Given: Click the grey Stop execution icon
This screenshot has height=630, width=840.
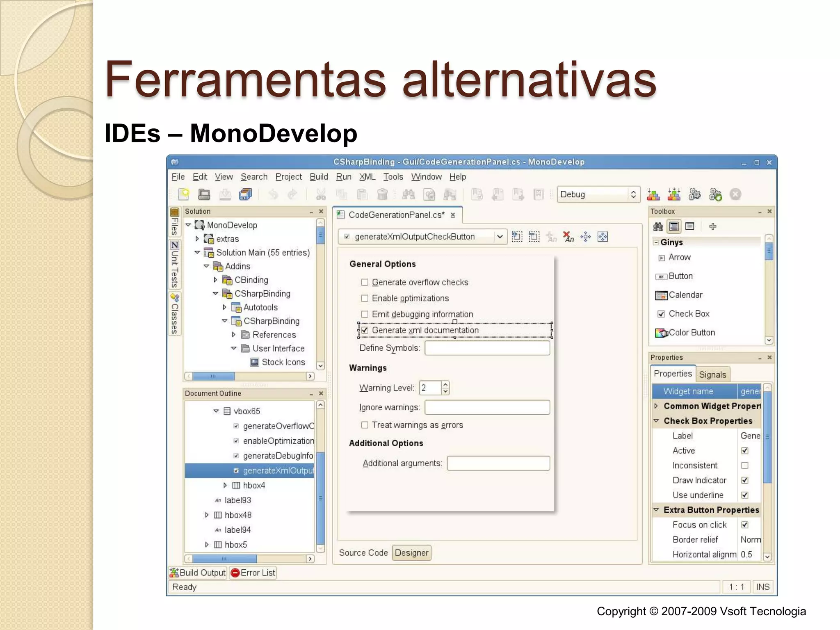Looking at the screenshot, I should [x=735, y=194].
